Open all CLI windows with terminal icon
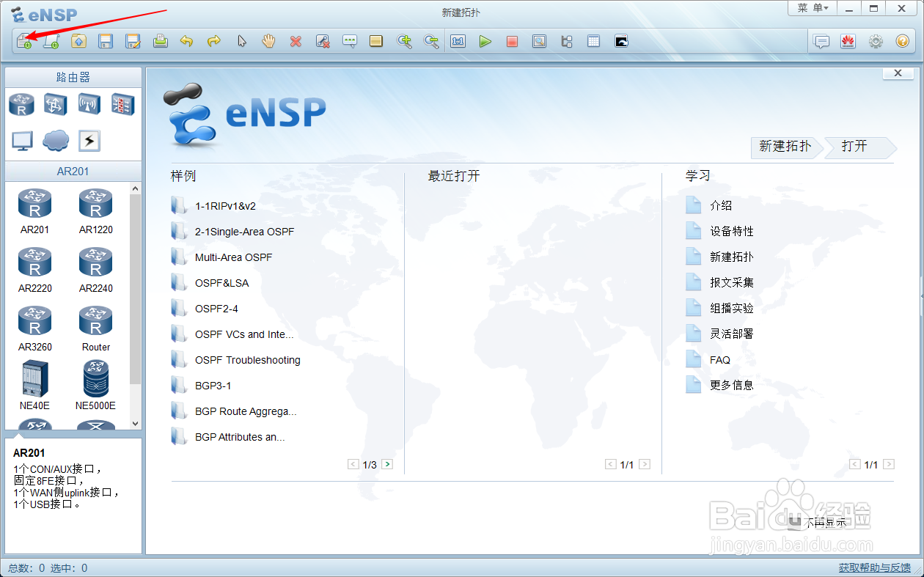Image resolution: width=924 pixels, height=577 pixels. coord(621,41)
